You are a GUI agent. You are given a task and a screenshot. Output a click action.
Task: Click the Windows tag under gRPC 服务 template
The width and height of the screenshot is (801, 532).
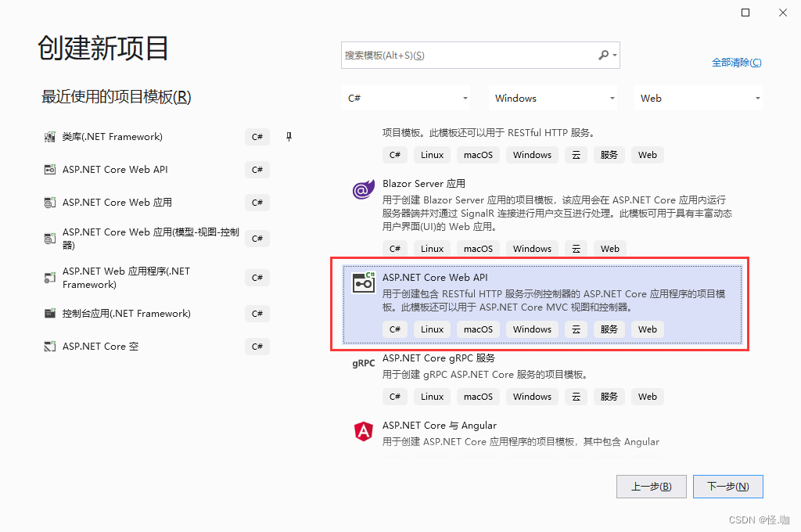[532, 397]
